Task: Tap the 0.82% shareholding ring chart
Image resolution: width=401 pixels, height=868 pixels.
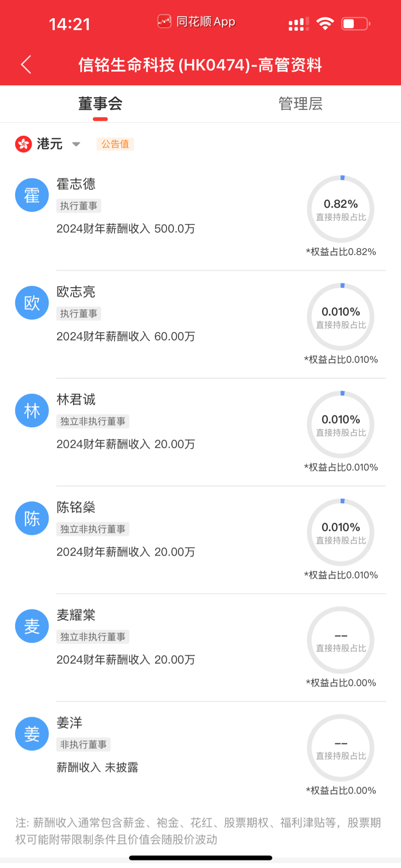Action: coord(341,209)
